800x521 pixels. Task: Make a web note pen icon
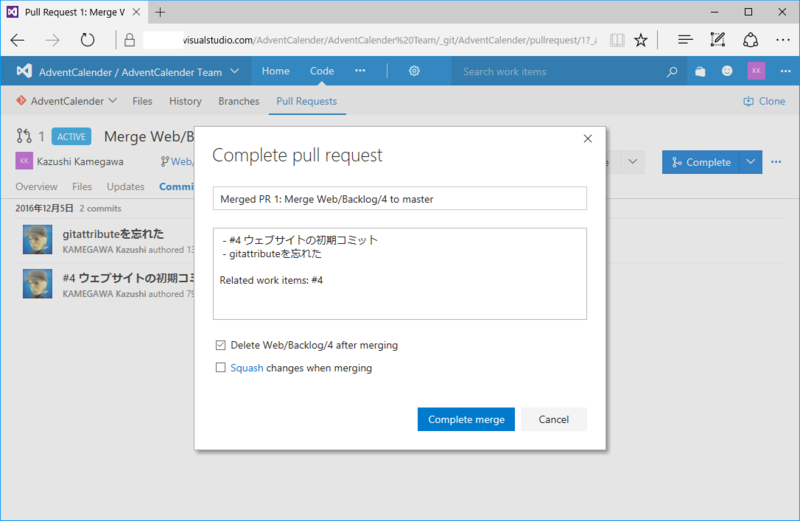coord(717,40)
